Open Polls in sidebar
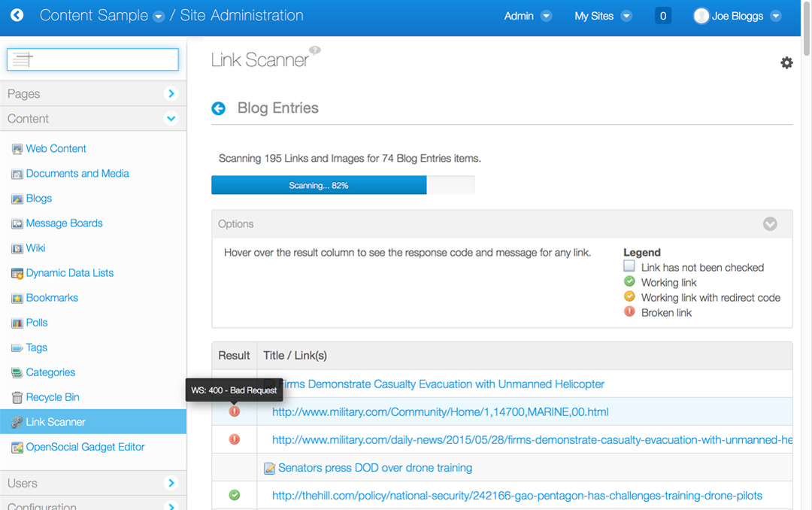The width and height of the screenshot is (812, 510). [37, 323]
